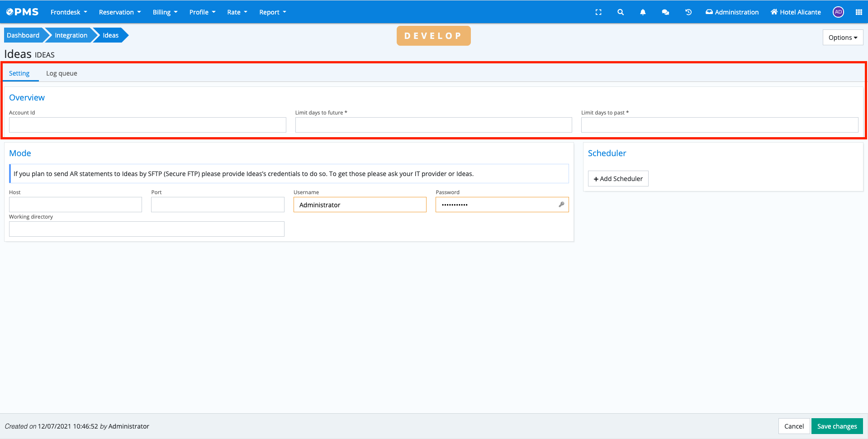Select the Setting tab

19,73
